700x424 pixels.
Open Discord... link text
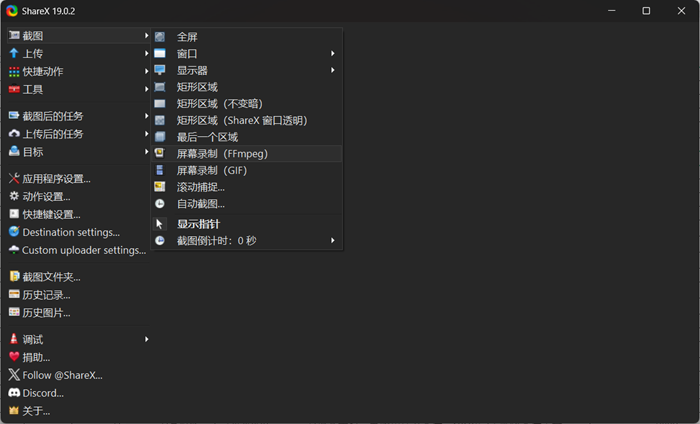[43, 393]
